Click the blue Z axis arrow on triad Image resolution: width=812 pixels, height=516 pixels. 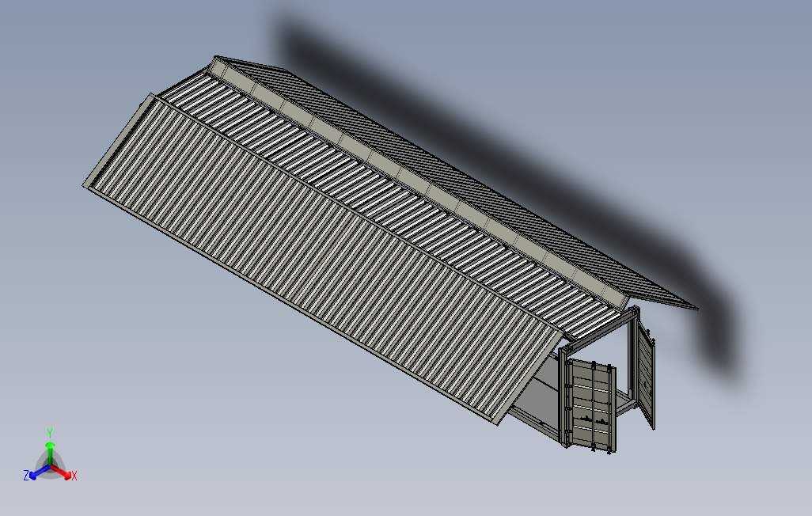(x=39, y=472)
